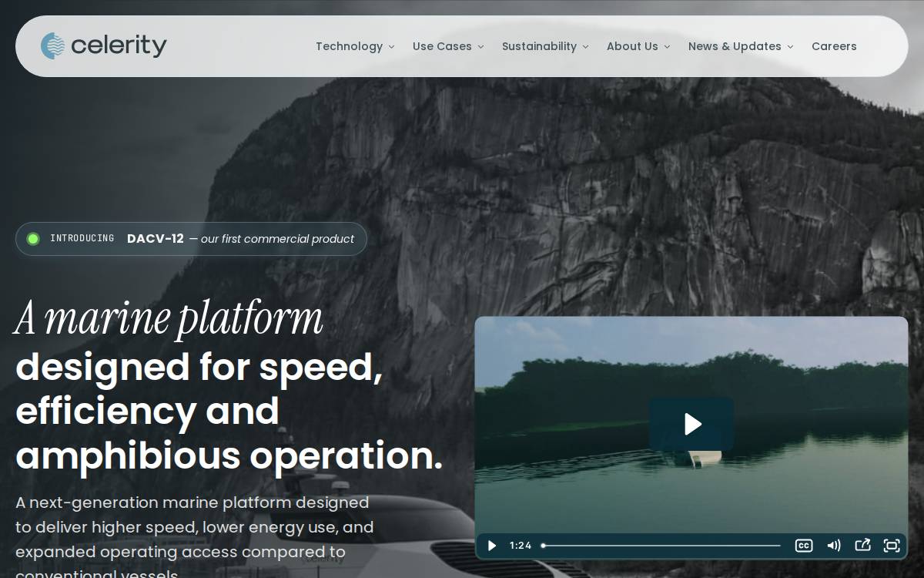This screenshot has width=924, height=578.
Task: Click the green status dot
Action: coord(33,239)
